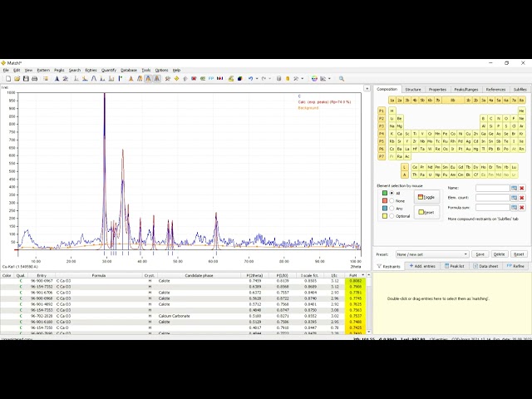Clear the Name field with red X
This screenshot has width=532, height=399.
[522, 188]
